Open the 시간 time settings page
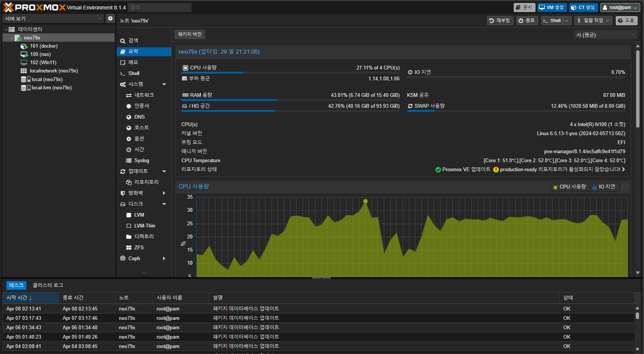Viewport: 644px width, 354px height. (x=144, y=150)
